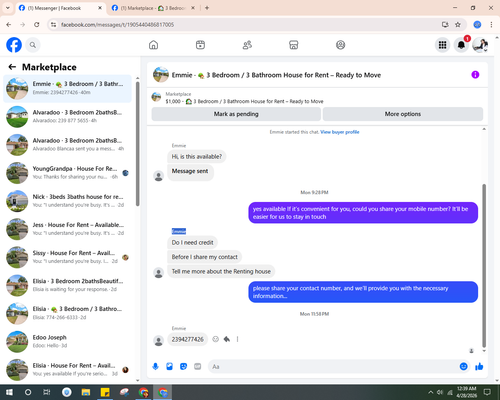Click the conversation messages scrollbar
Viewport: 500px width, 400px height.
484,265
